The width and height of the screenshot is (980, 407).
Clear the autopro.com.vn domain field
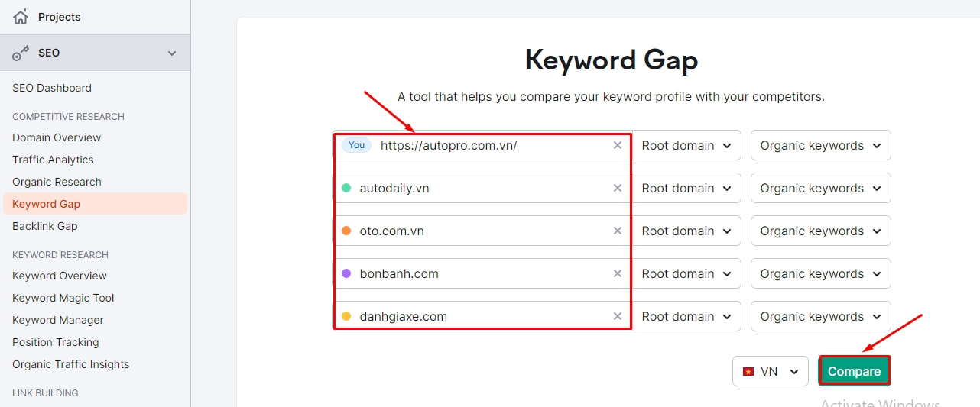(618, 145)
